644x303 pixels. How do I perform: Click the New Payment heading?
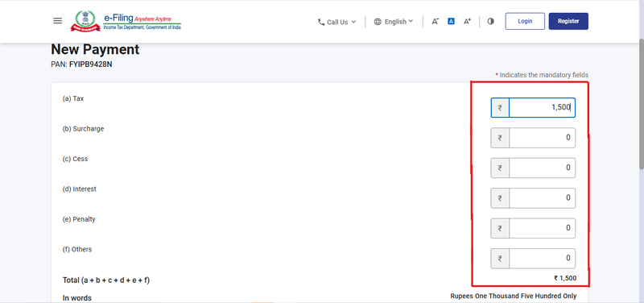click(x=95, y=50)
